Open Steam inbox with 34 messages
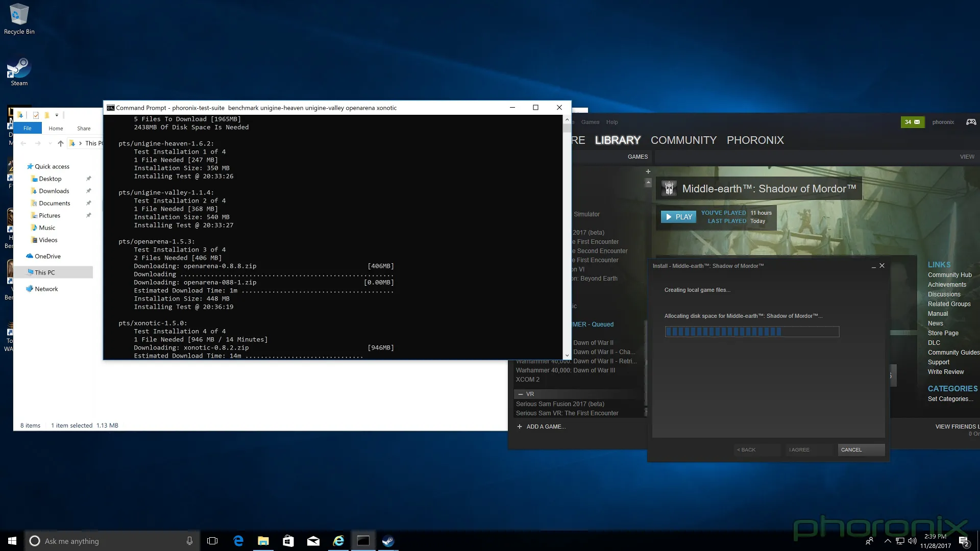 tap(912, 122)
